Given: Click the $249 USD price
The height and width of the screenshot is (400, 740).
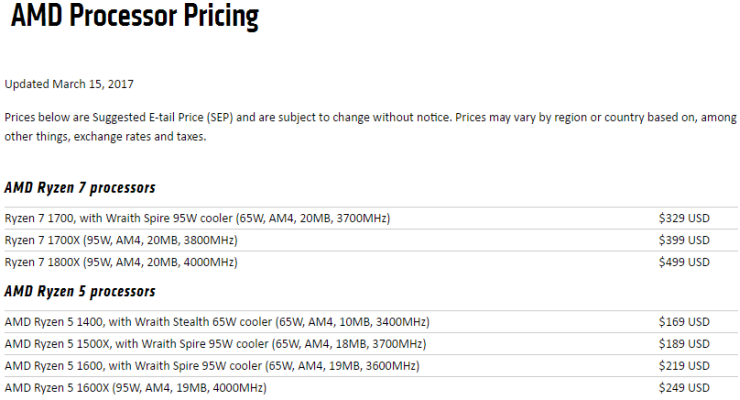Looking at the screenshot, I should [684, 388].
